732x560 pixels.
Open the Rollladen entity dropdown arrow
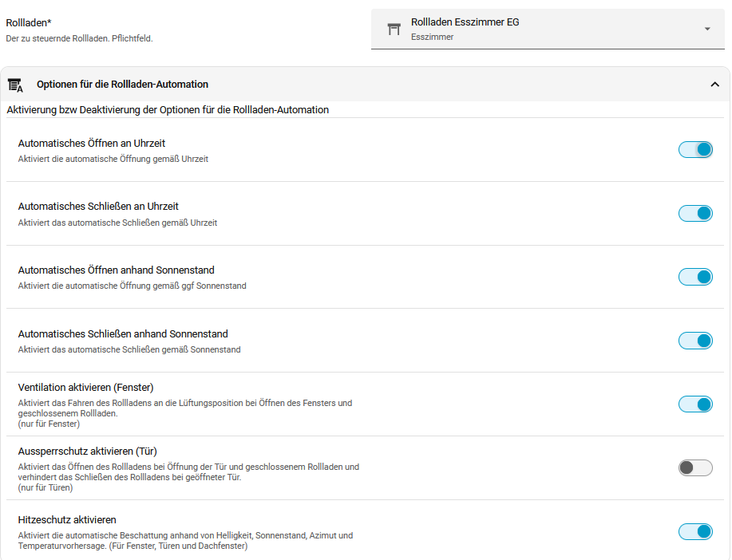pos(707,29)
